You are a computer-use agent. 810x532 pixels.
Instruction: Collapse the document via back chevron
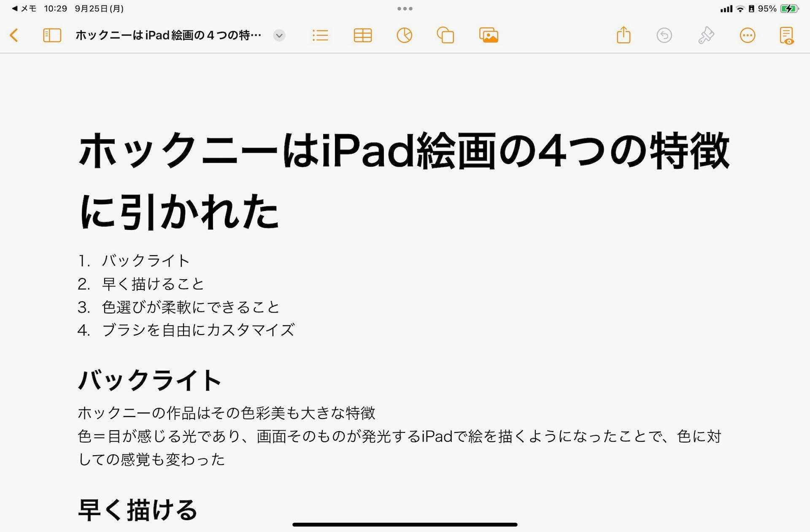pos(14,35)
